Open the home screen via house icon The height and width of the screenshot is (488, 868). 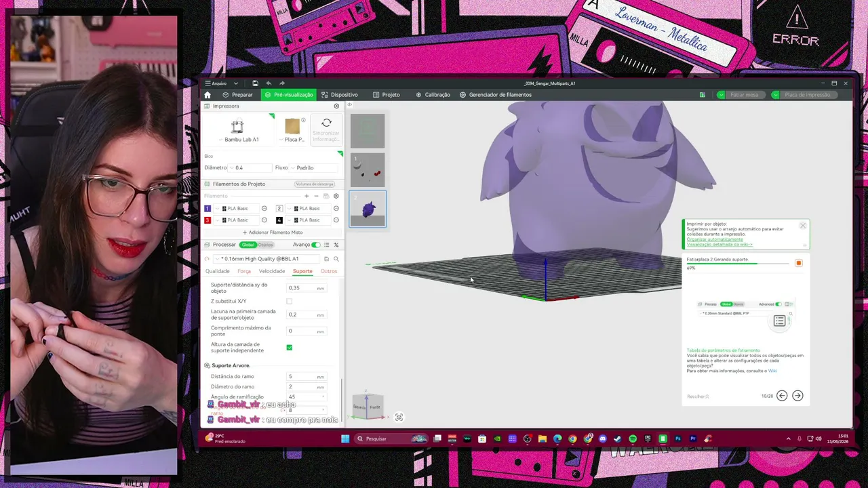tap(208, 95)
